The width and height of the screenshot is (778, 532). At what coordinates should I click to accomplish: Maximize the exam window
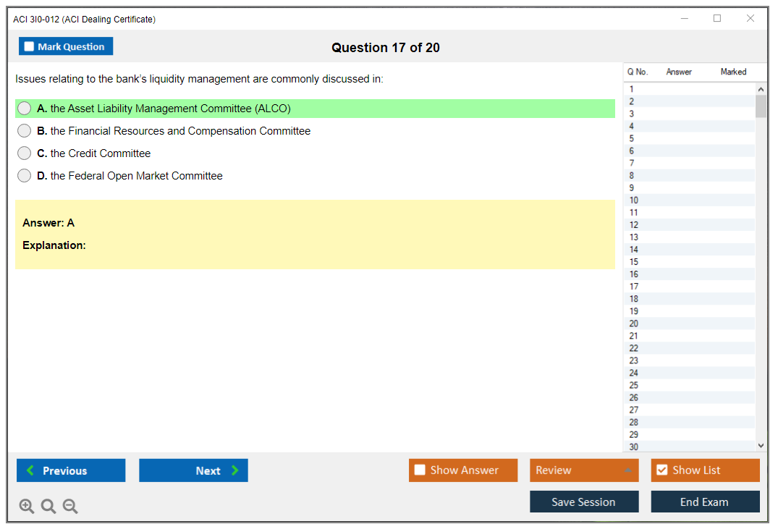(717, 19)
